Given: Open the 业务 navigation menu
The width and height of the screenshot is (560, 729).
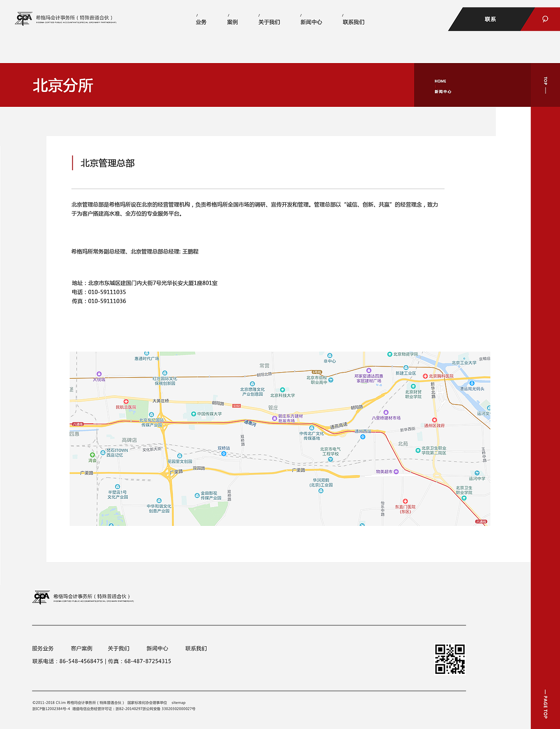Looking at the screenshot, I should (201, 22).
